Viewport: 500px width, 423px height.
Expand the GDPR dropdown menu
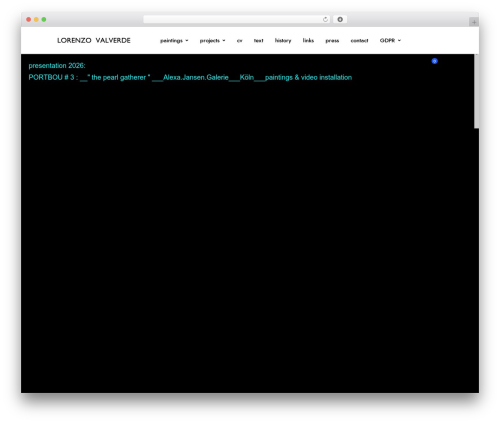pyautogui.click(x=390, y=40)
